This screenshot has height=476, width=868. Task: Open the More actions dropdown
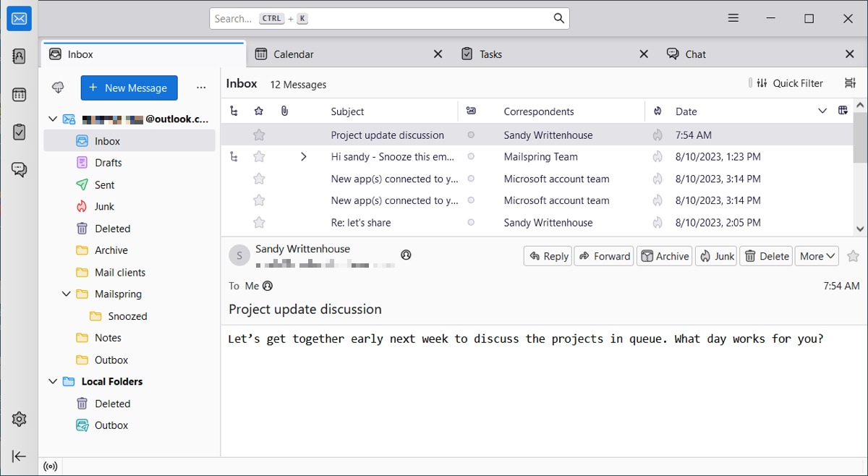(816, 255)
